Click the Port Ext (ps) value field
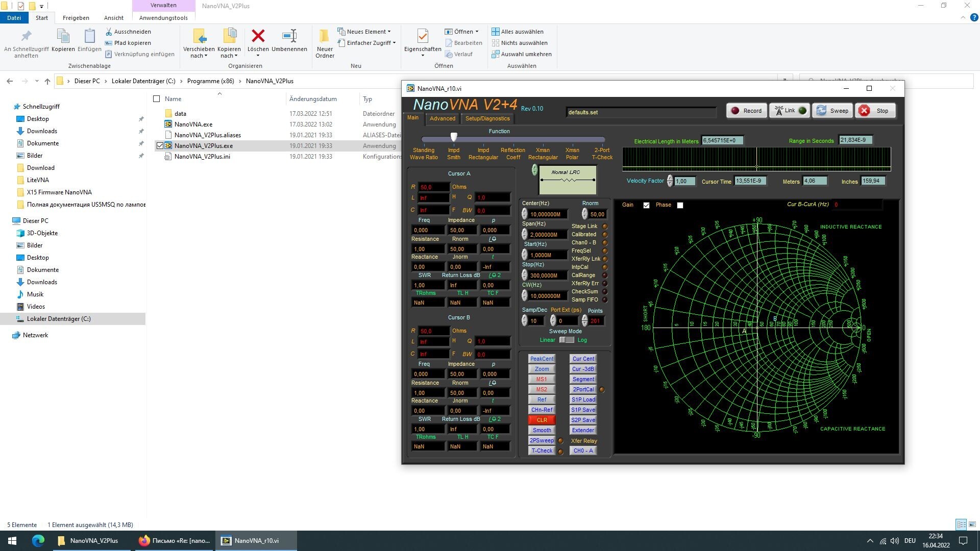Screen dimensions: 980x551 567,321
